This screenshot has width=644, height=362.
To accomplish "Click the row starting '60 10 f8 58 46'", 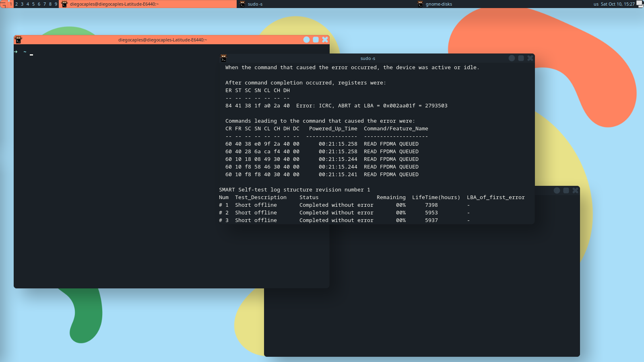I will tap(322, 167).
